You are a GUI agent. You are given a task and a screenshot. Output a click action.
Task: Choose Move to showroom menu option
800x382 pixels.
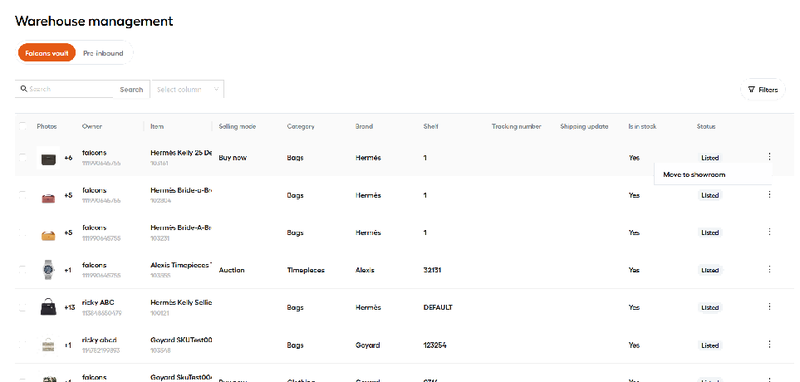coord(694,174)
